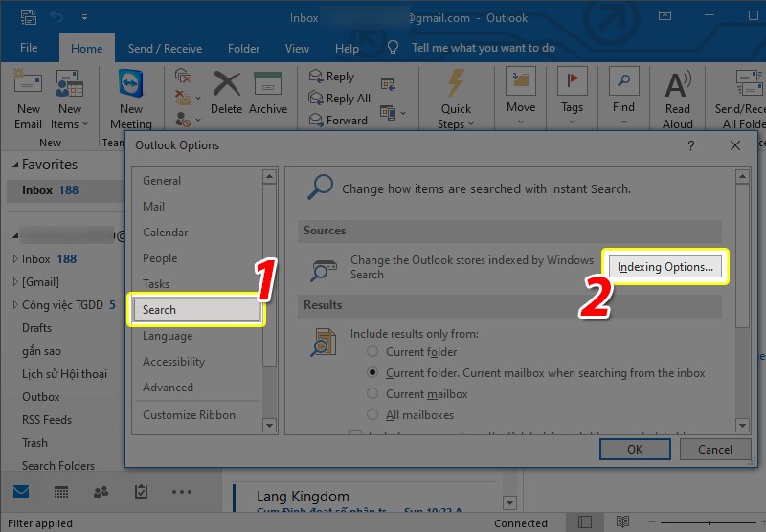Open Quick Steps gallery

[456, 100]
